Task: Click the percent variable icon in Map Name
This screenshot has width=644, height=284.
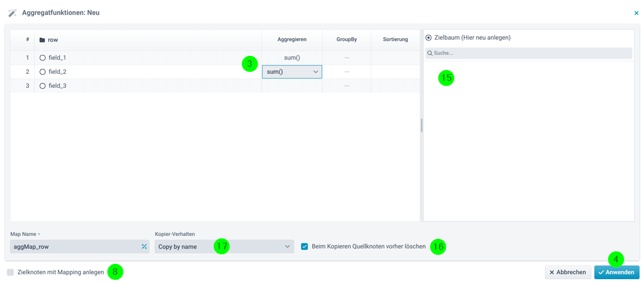Action: 144,247
